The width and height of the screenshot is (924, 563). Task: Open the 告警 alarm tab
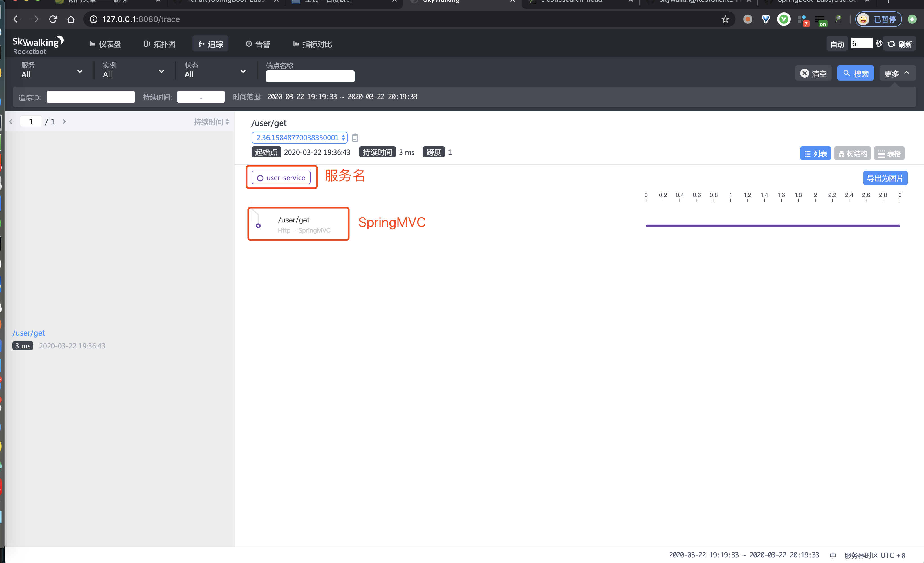coord(258,44)
